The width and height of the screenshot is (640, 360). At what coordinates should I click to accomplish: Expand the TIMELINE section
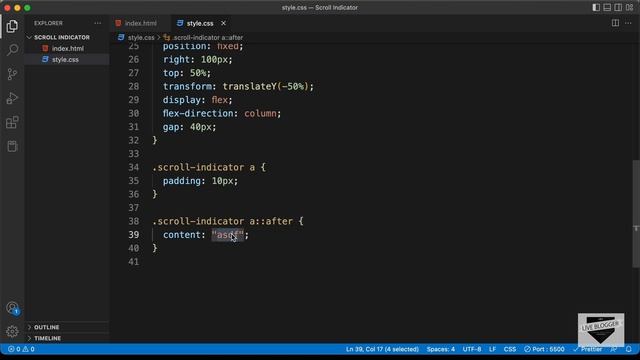coord(47,338)
